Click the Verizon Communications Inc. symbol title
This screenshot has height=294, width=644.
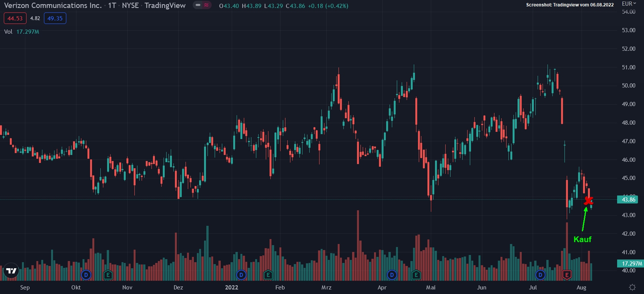pyautogui.click(x=53, y=6)
